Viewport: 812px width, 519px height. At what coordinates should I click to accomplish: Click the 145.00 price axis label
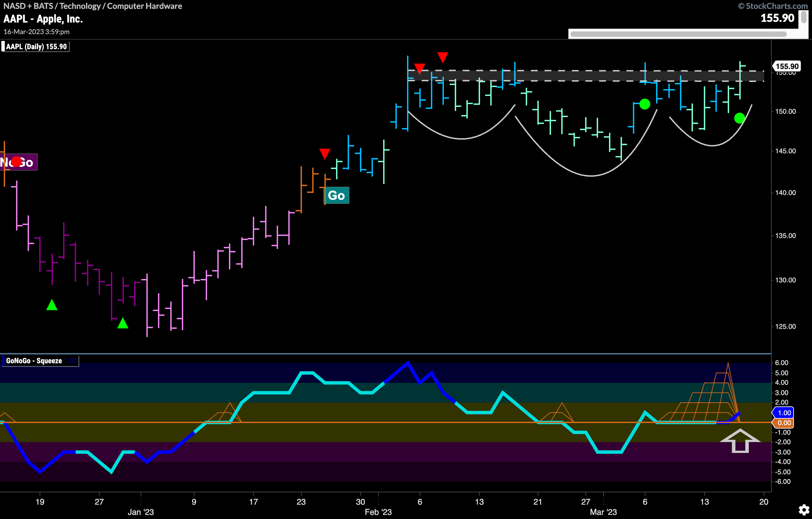pos(785,151)
